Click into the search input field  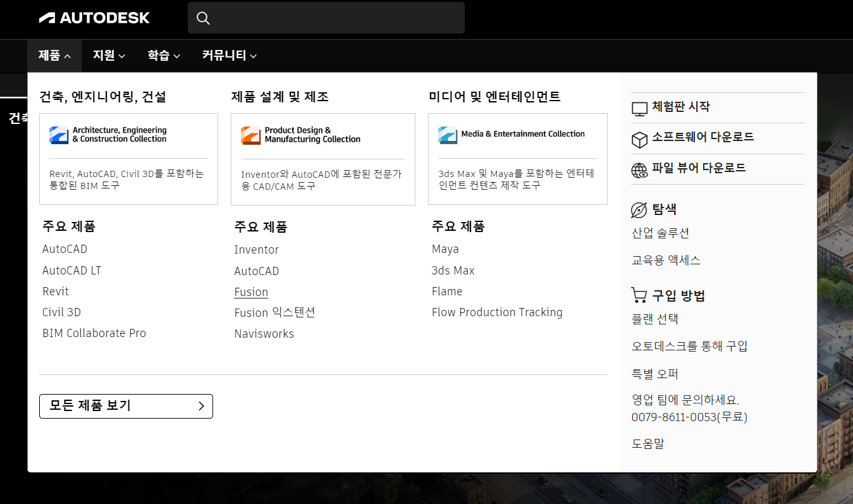[326, 18]
